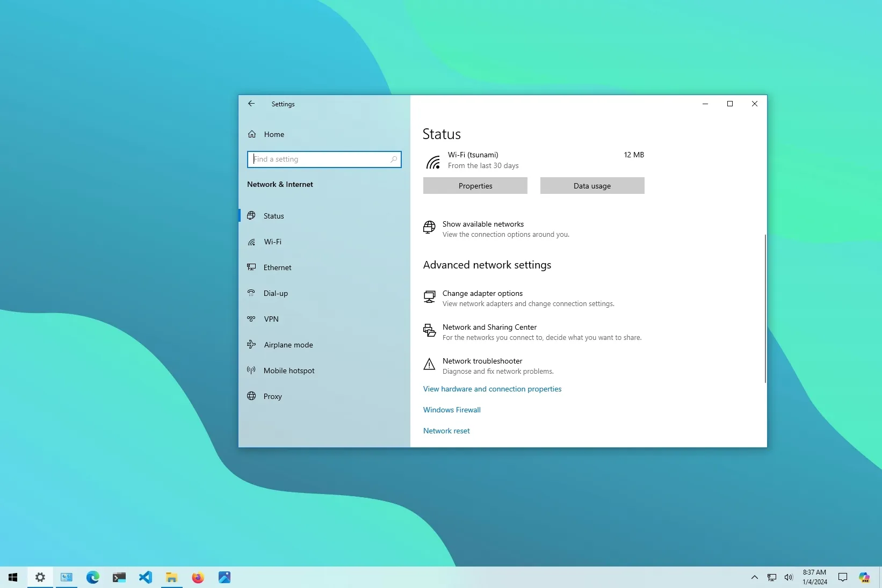Click the Wi-Fi (tsunami) network name
The image size is (882, 588).
tap(473, 155)
